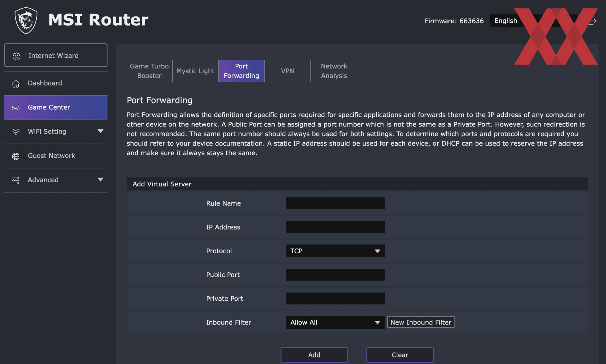Focus the Rule Name input field
The width and height of the screenshot is (606, 364).
point(335,203)
